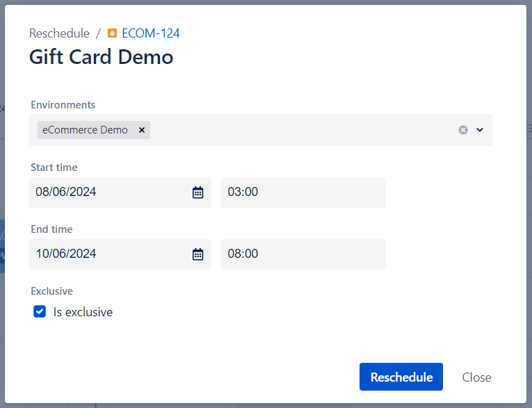Open the 03:00 start time selector

(303, 193)
